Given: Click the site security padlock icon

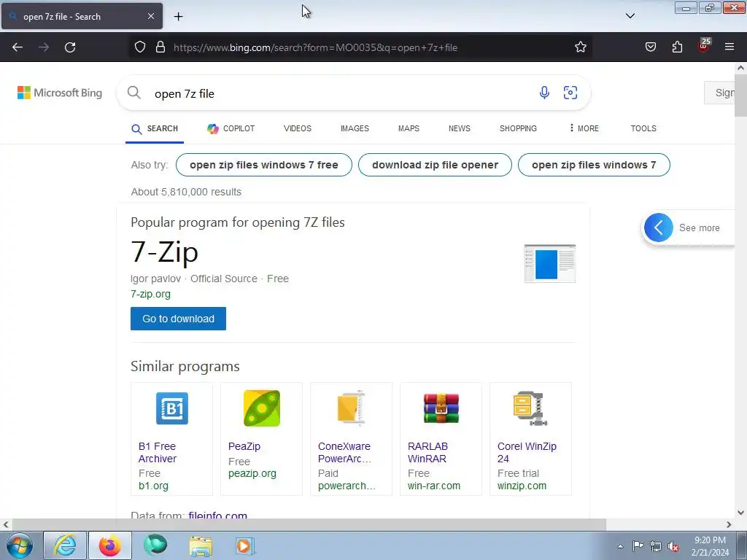Looking at the screenshot, I should pyautogui.click(x=160, y=47).
